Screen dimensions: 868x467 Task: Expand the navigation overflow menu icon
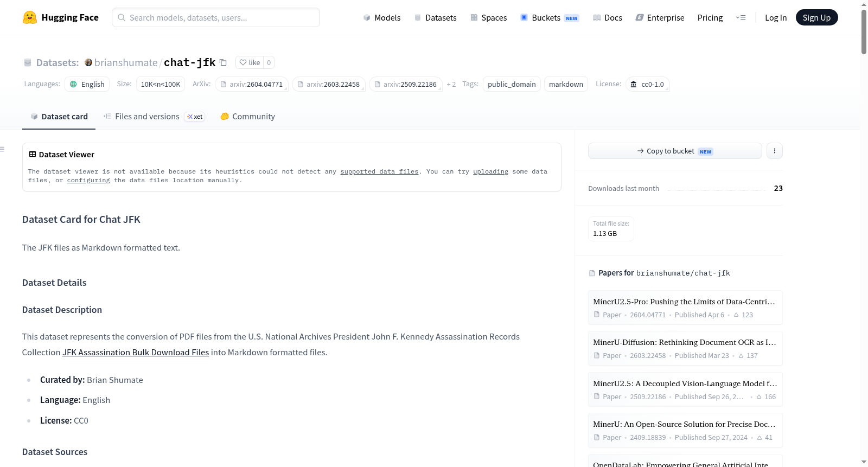[741, 17]
